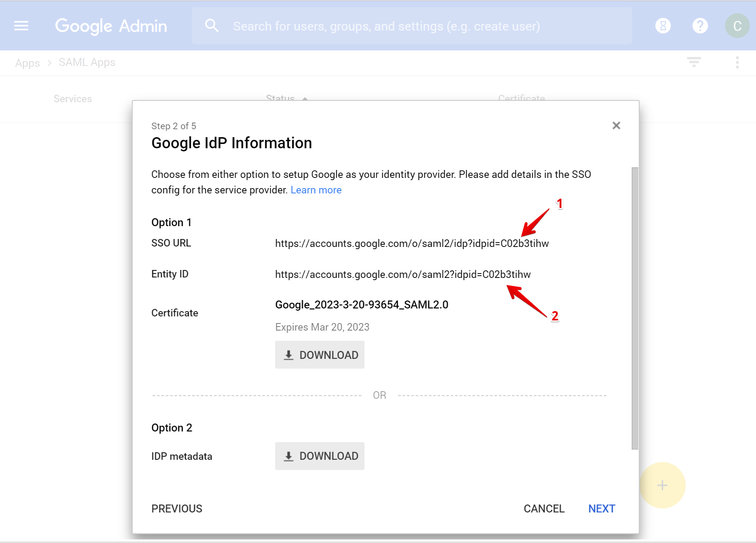Focus the search users and settings field

[412, 26]
